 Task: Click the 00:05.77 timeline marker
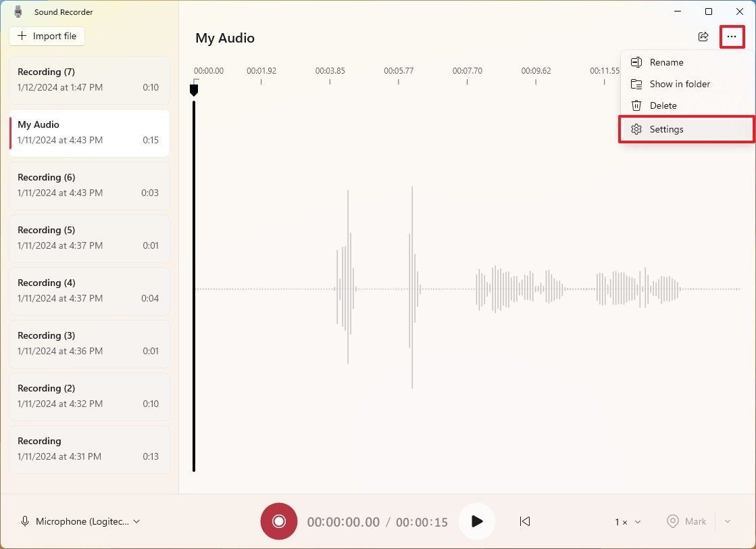click(398, 70)
